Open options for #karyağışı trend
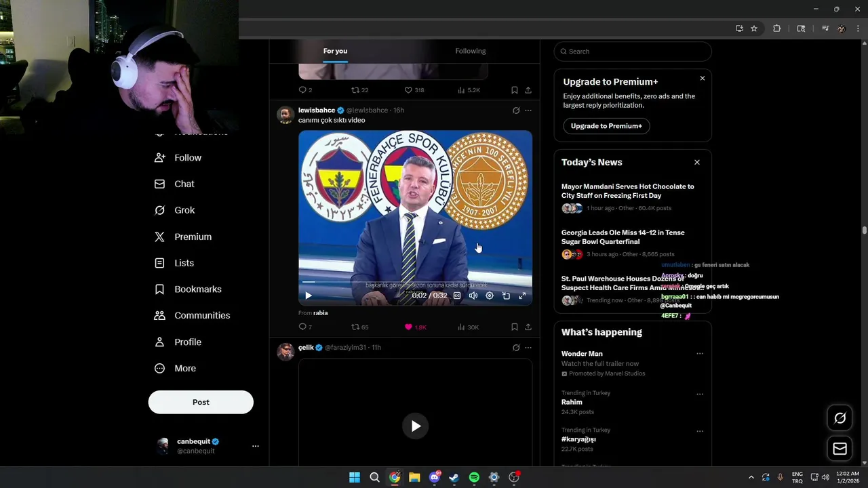 (x=700, y=431)
